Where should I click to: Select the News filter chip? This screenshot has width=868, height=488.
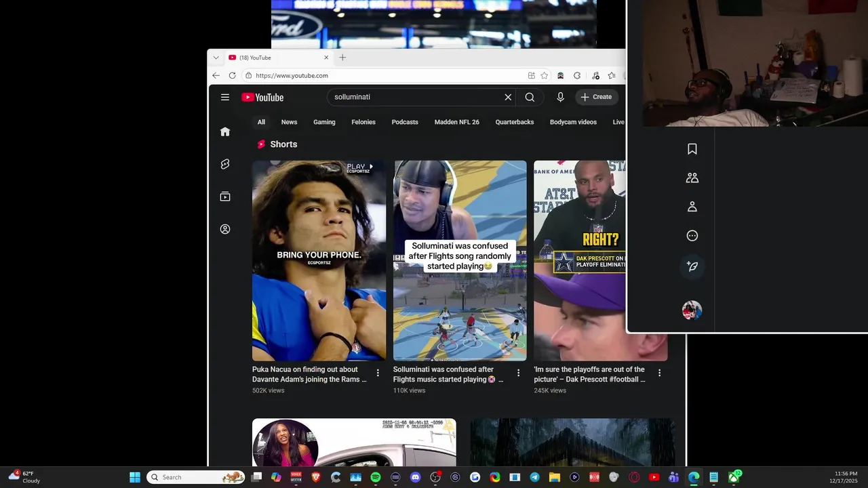pyautogui.click(x=290, y=122)
